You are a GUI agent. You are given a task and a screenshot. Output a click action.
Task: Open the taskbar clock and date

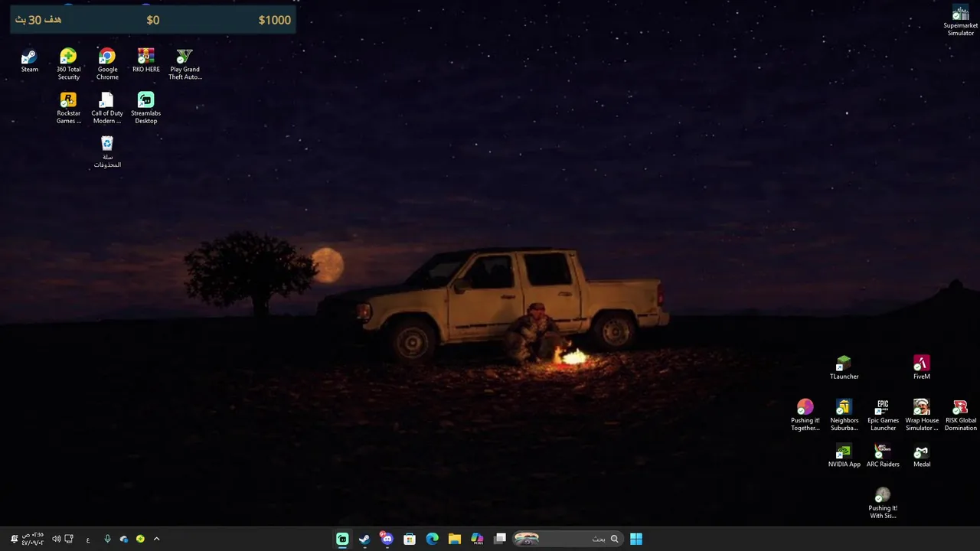(x=33, y=539)
